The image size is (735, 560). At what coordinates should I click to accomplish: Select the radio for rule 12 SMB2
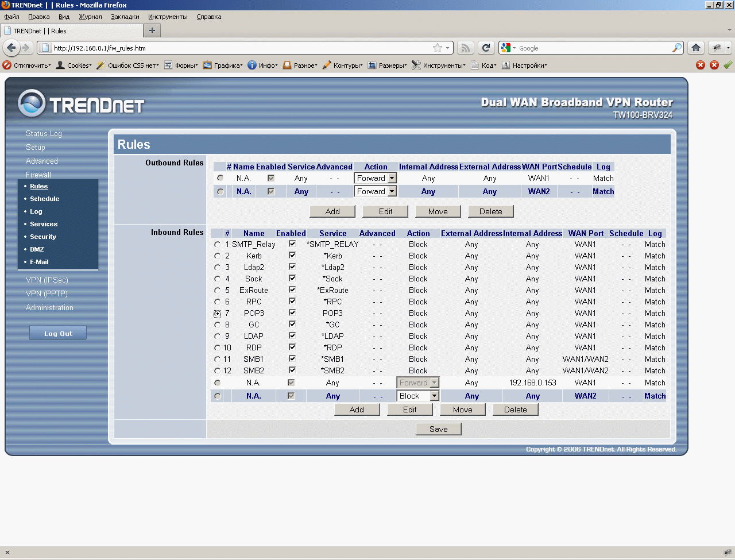pyautogui.click(x=217, y=370)
